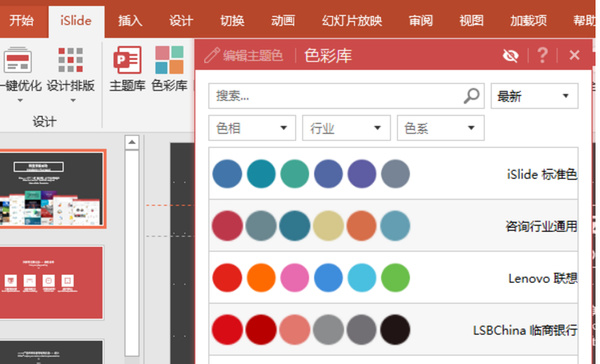Open the 幻灯片放映 tab
The height and width of the screenshot is (364, 600).
click(352, 20)
